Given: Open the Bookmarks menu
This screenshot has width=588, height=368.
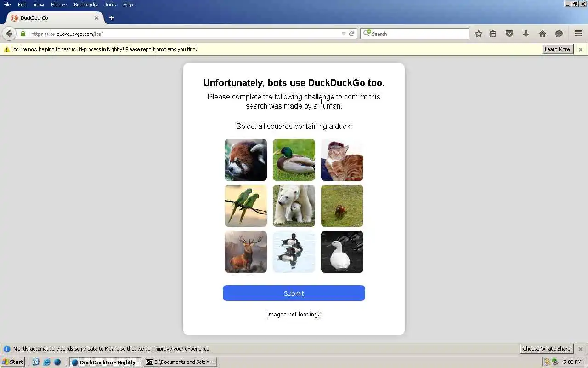Looking at the screenshot, I should [x=85, y=5].
